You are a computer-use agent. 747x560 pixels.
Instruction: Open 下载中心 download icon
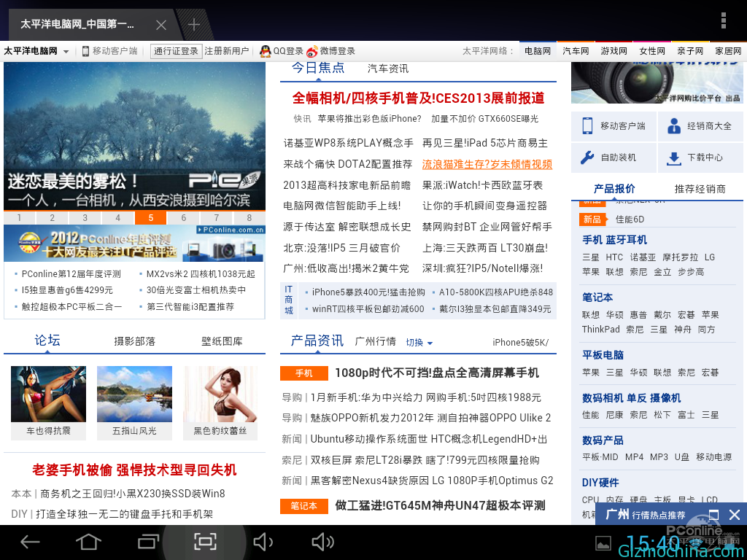coord(672,157)
